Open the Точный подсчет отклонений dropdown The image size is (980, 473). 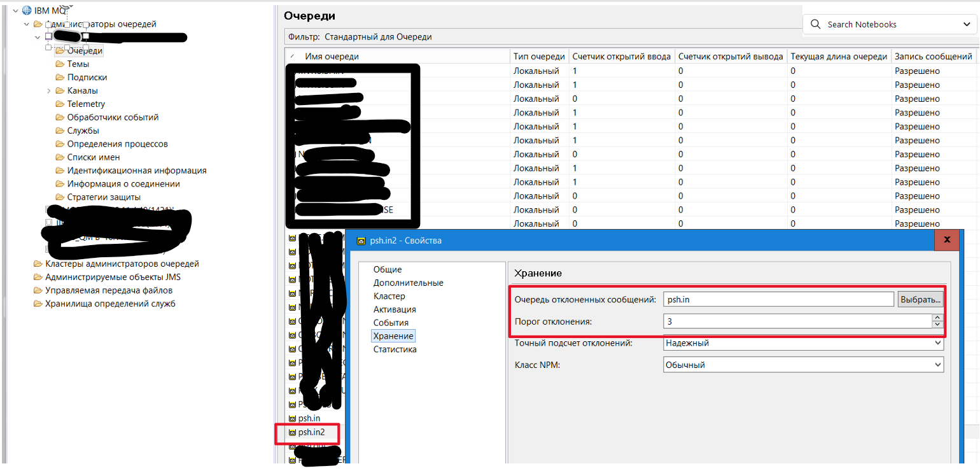(x=937, y=343)
